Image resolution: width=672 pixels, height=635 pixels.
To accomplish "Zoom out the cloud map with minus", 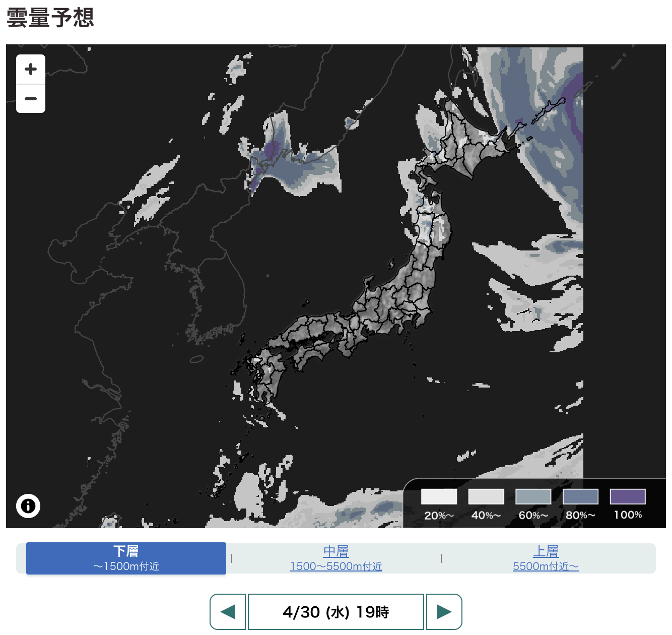I will (x=31, y=99).
